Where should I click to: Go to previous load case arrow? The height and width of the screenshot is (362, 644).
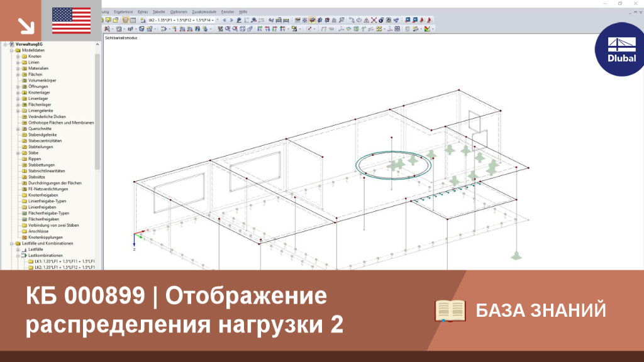pyautogui.click(x=225, y=20)
